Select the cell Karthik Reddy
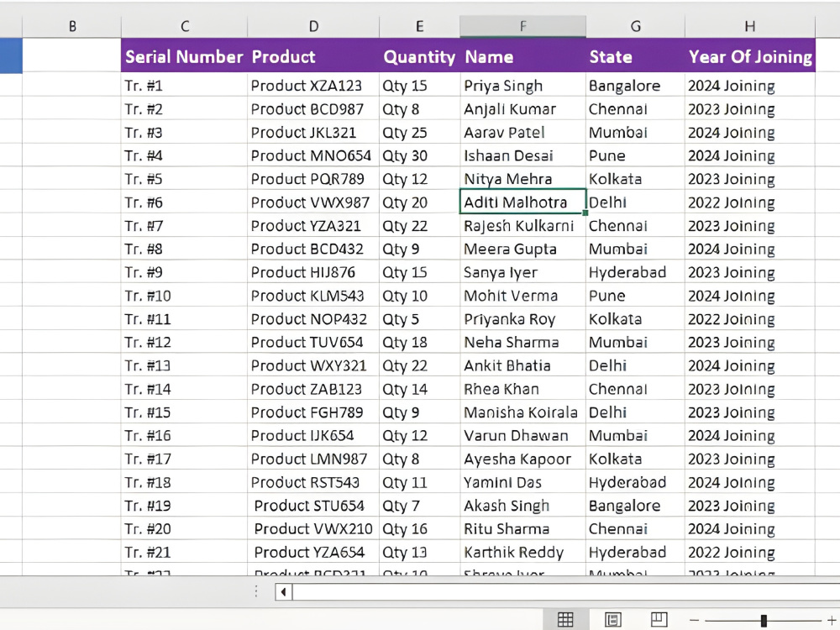The height and width of the screenshot is (630, 840). point(522,552)
